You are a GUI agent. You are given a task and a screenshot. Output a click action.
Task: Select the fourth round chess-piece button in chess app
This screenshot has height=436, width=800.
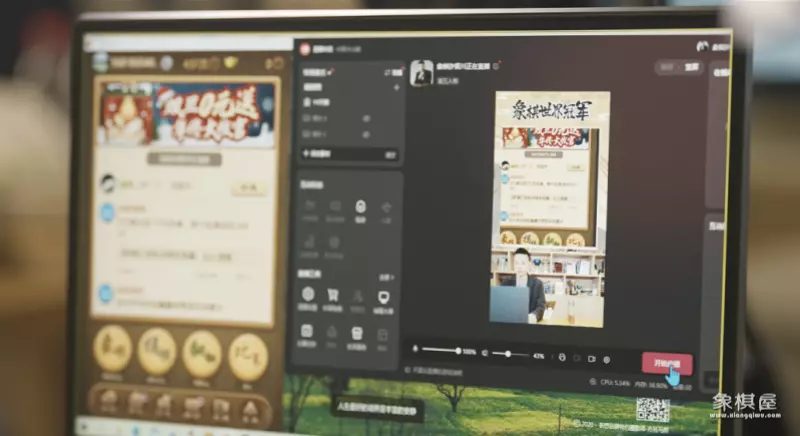coord(248,357)
